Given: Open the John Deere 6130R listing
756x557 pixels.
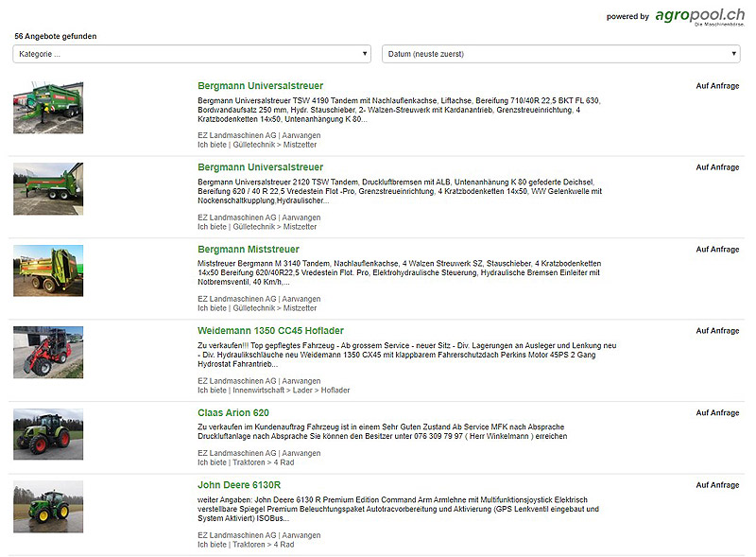Looking at the screenshot, I should pos(239,484).
